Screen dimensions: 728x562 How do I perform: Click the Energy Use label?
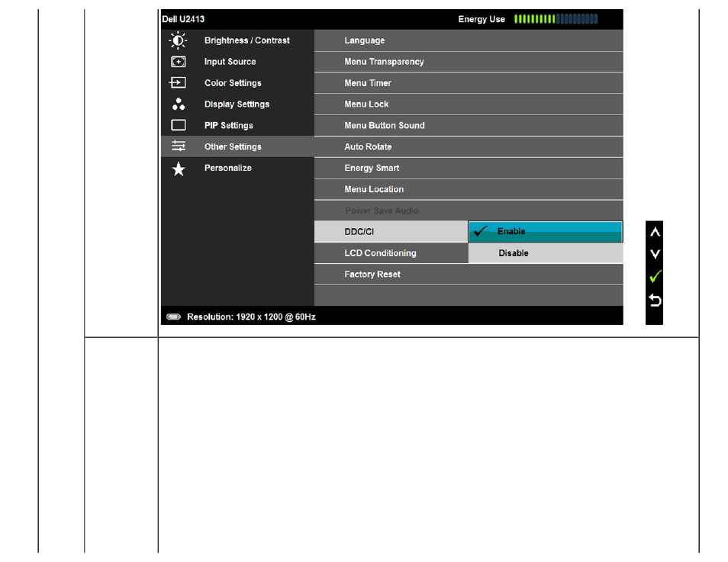click(x=482, y=19)
